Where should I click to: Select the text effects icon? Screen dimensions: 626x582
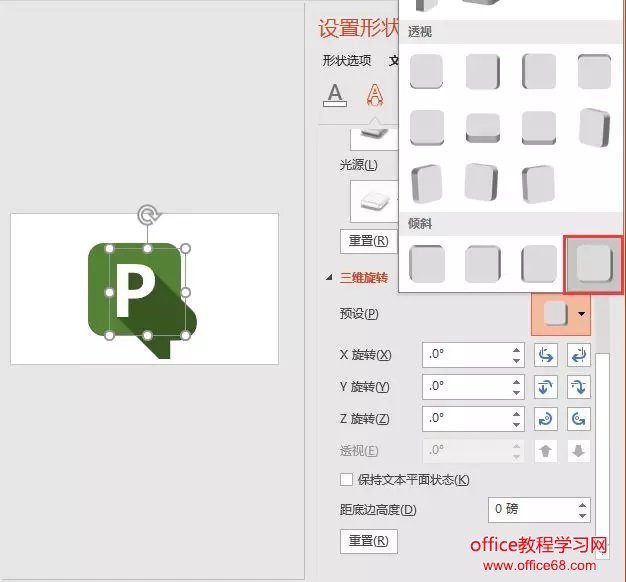click(374, 95)
